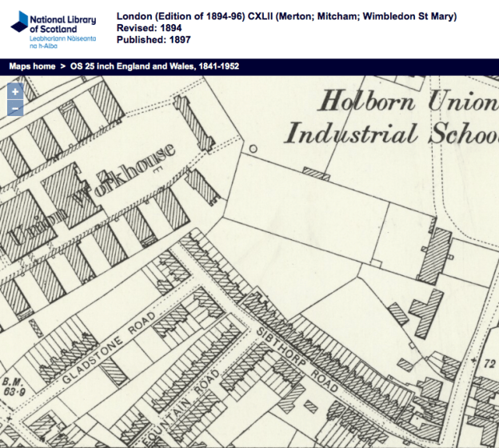Click the small circle symbol near the workhouse

(253, 149)
